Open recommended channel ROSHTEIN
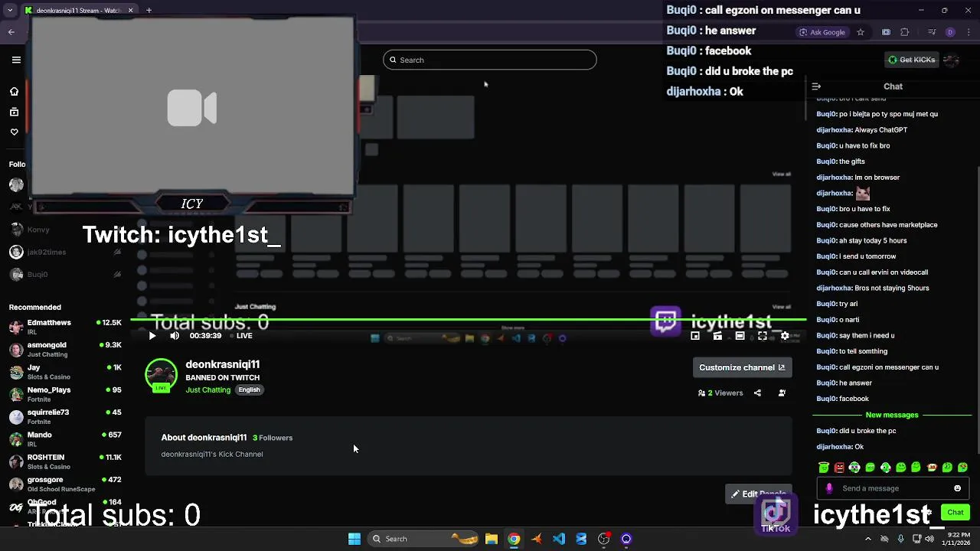 pyautogui.click(x=65, y=461)
